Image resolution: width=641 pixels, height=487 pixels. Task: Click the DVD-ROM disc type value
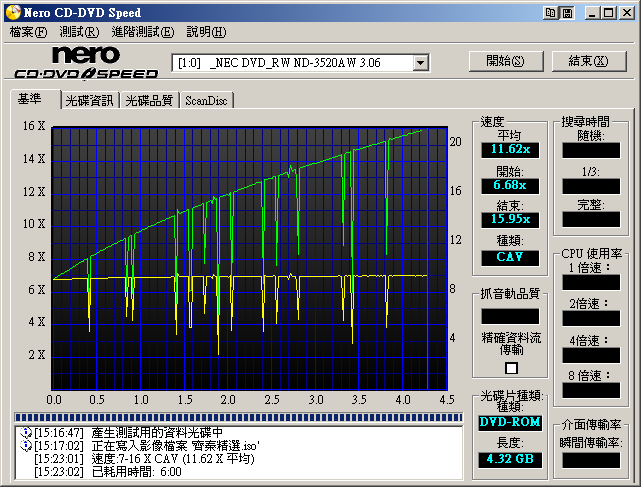tap(510, 422)
